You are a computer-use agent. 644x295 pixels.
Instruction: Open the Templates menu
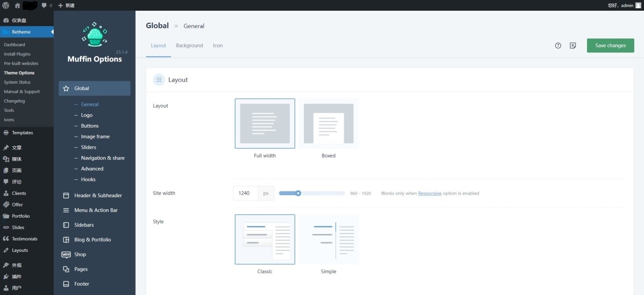[x=27, y=133]
